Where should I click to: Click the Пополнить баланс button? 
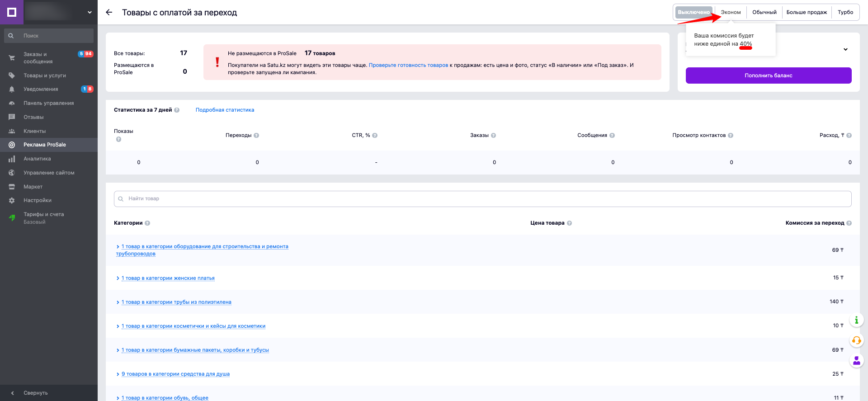click(x=769, y=75)
